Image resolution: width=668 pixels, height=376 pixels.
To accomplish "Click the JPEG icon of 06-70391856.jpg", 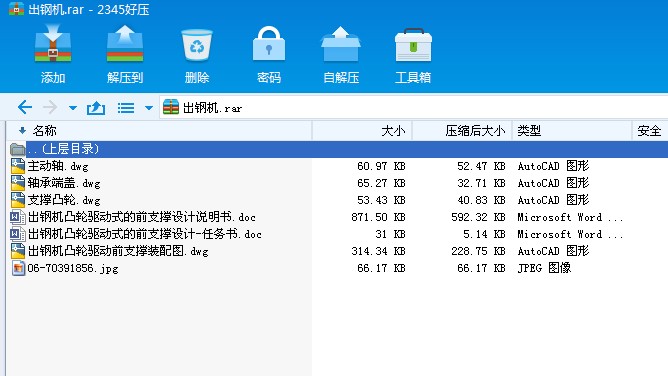I will coord(17,268).
